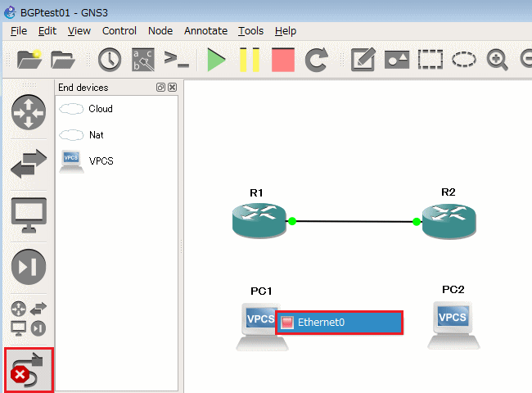Open the View menu
532x393 pixels.
click(79, 31)
